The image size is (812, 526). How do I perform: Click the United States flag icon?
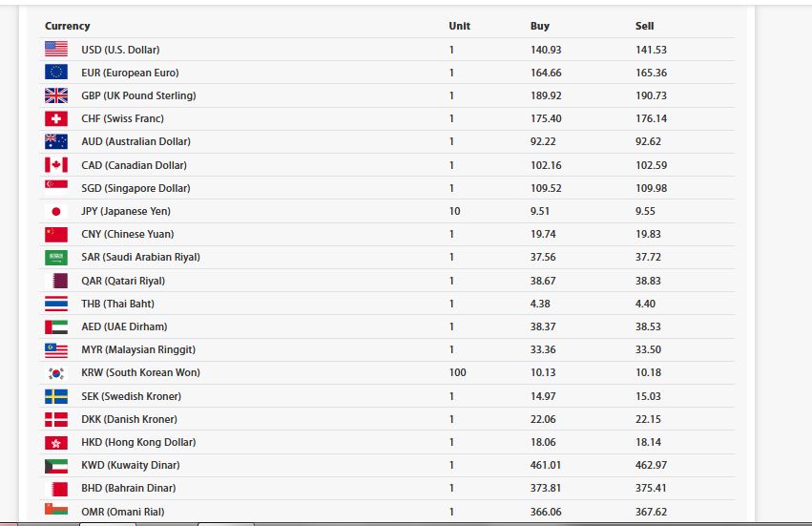click(56, 50)
